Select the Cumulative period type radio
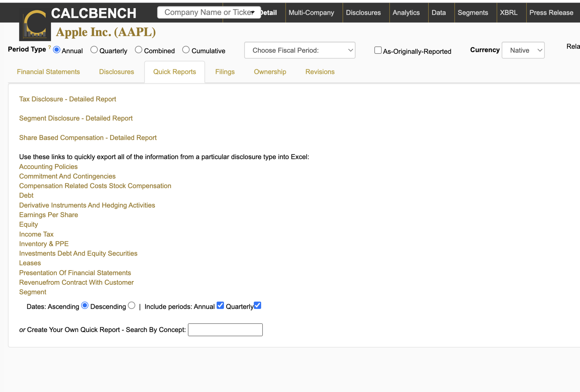This screenshot has width=580, height=392. (186, 50)
